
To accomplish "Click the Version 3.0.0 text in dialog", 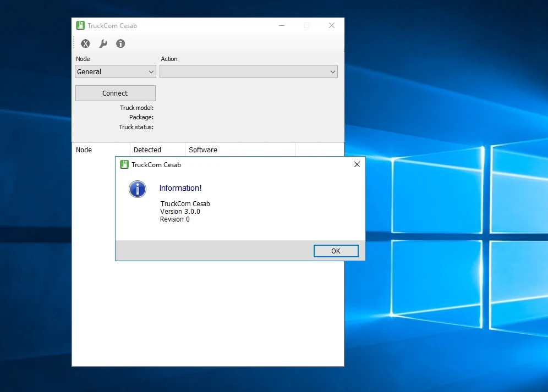I will pyautogui.click(x=180, y=211).
